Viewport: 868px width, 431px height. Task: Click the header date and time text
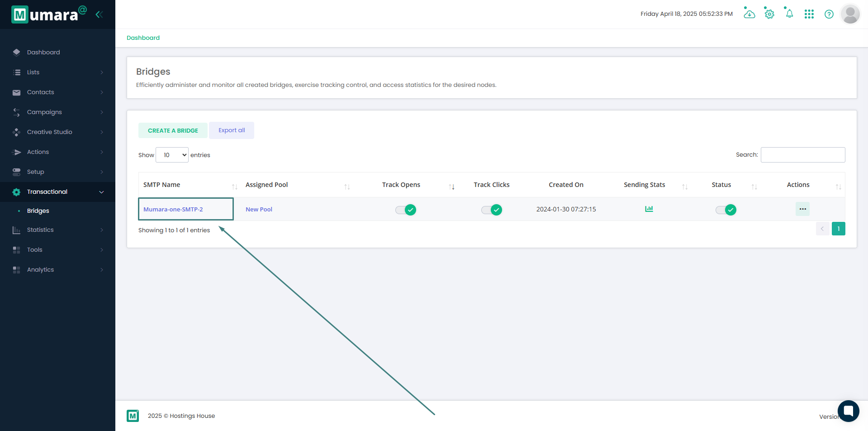tap(687, 14)
